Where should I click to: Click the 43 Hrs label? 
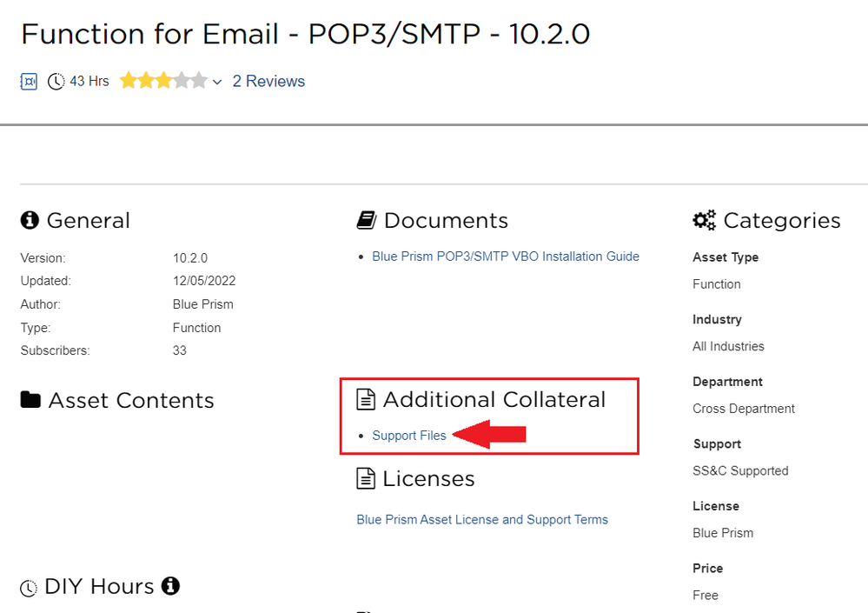pos(89,82)
